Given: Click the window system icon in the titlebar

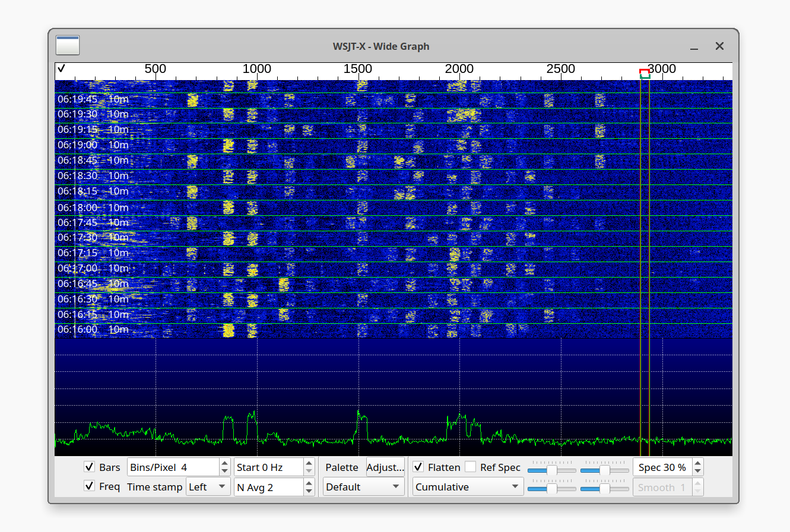Looking at the screenshot, I should pyautogui.click(x=67, y=45).
